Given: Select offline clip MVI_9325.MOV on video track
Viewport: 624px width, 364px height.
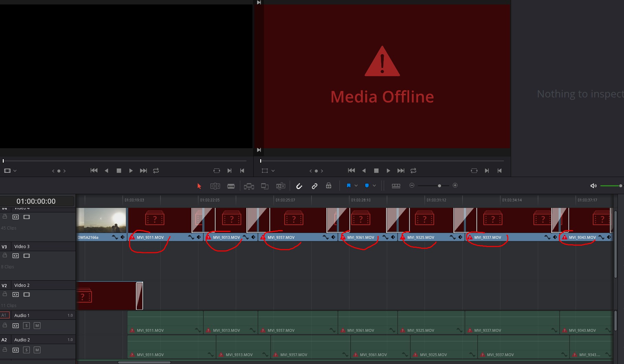Looking at the screenshot, I should coord(431,224).
